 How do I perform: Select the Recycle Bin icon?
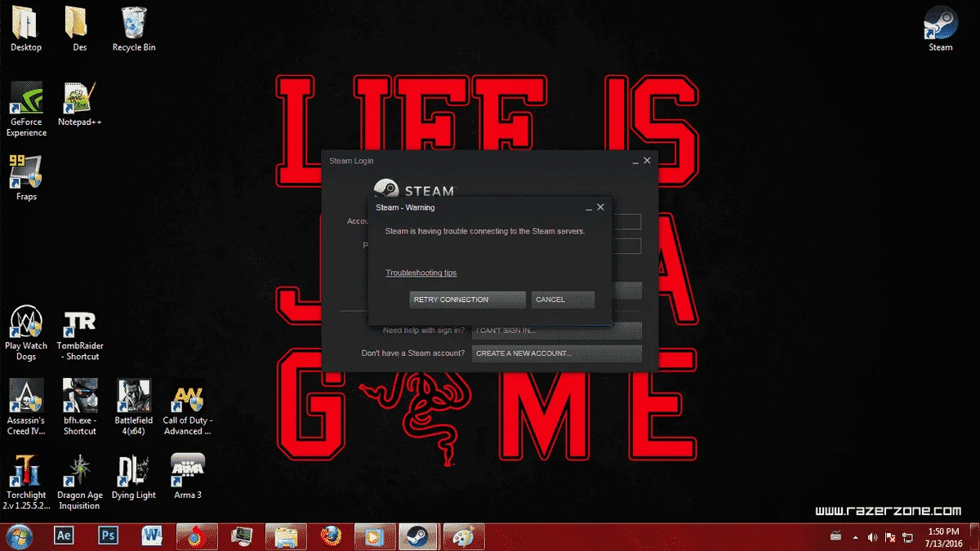click(134, 29)
